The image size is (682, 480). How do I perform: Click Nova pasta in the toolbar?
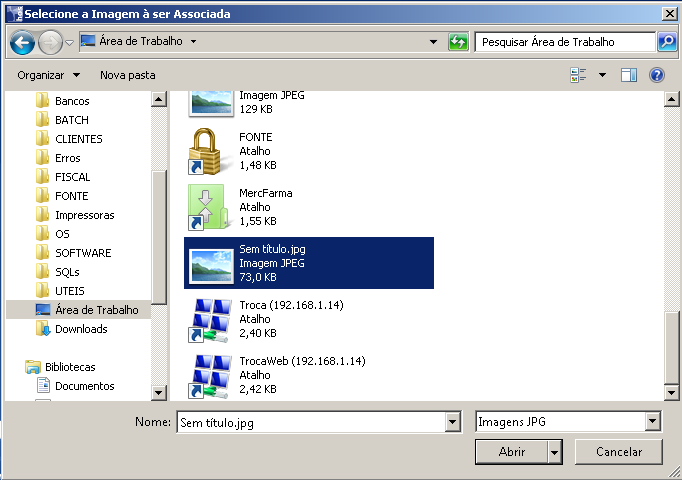pos(127,75)
